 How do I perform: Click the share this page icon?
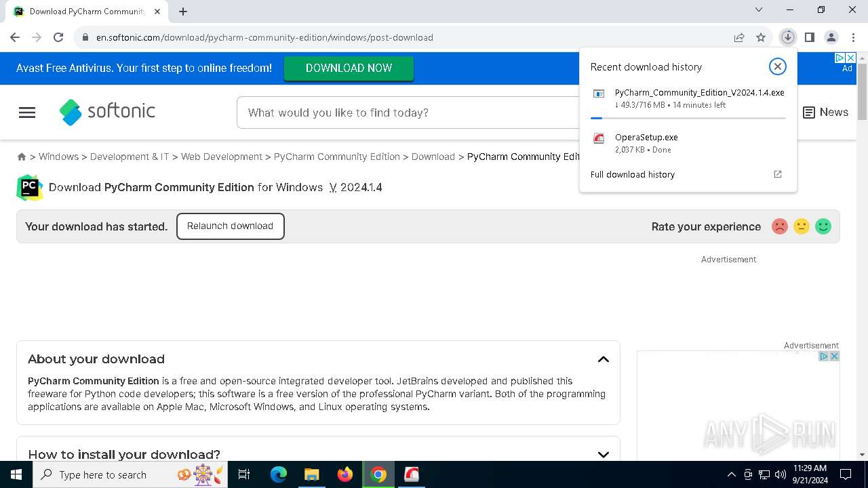[x=739, y=37]
